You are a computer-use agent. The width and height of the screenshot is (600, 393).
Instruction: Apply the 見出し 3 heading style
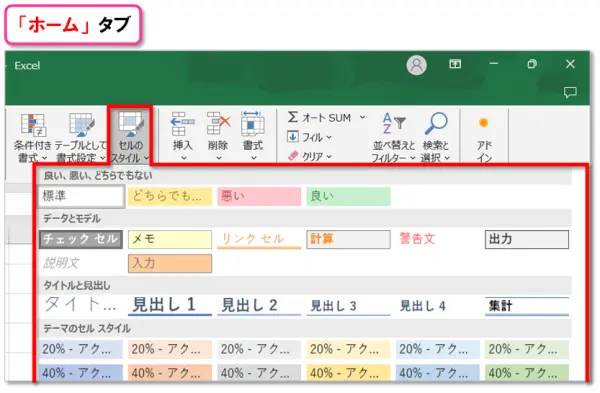[x=348, y=305]
